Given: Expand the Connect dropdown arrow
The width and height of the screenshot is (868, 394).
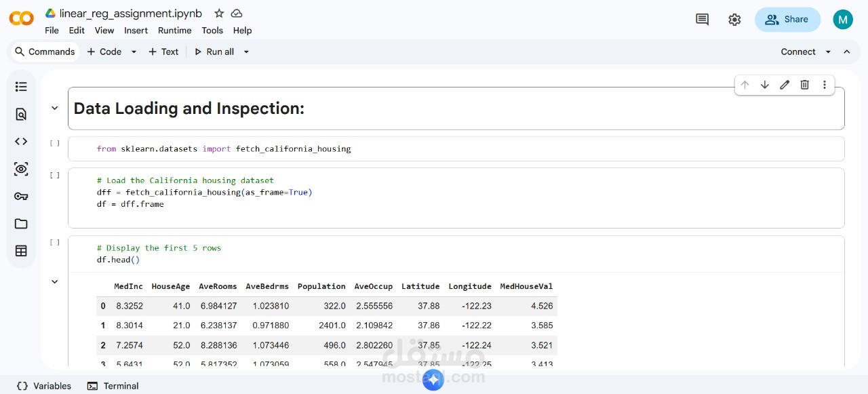Looking at the screenshot, I should (x=828, y=52).
